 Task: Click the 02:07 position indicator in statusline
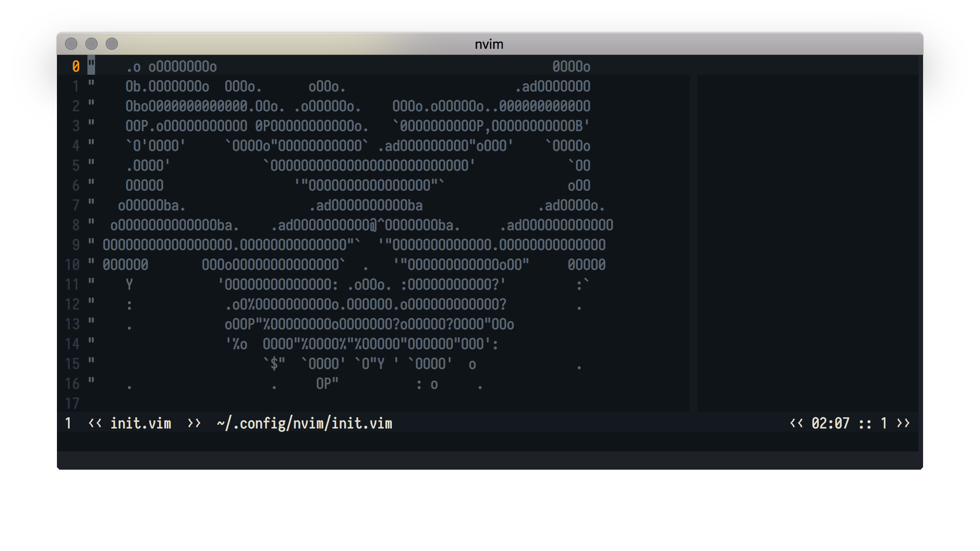tap(830, 423)
